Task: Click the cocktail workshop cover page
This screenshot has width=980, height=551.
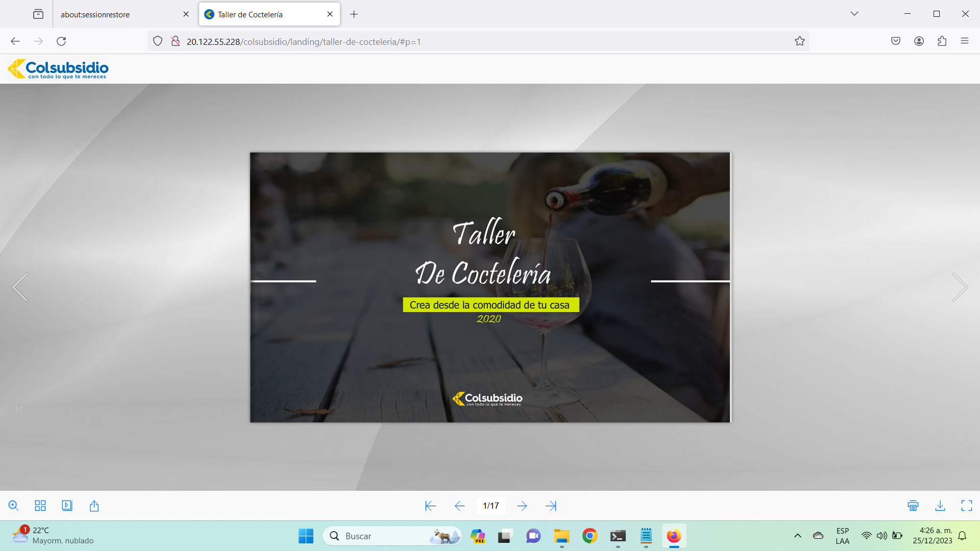Action: [490, 287]
